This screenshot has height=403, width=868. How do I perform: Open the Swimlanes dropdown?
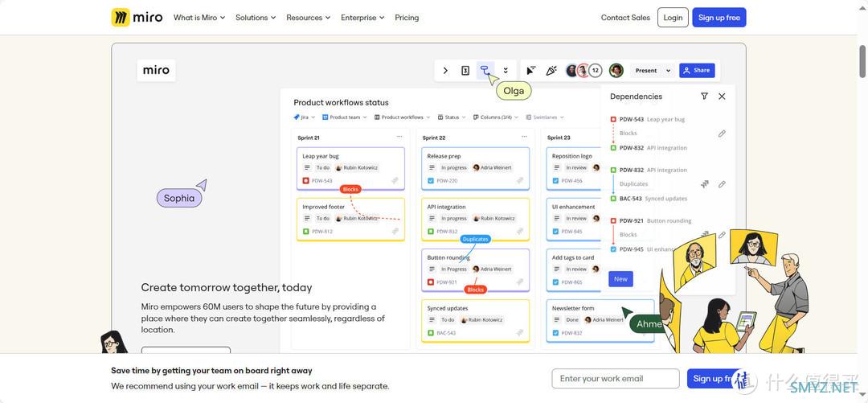pyautogui.click(x=545, y=117)
